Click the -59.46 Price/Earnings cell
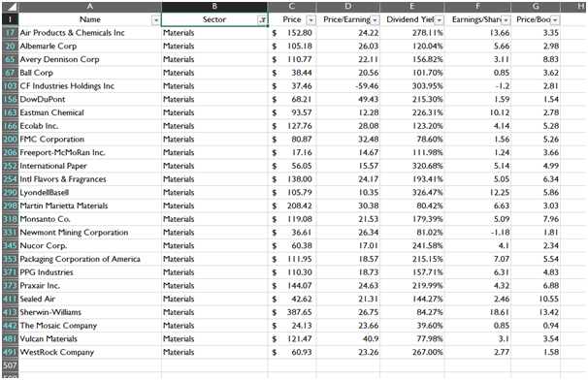 click(348, 86)
